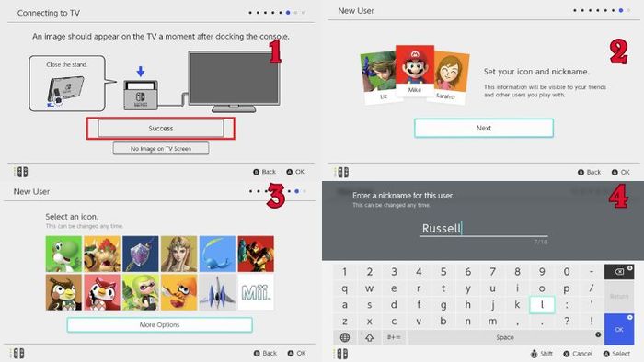Click OK on Select an icon screen
644x362 pixels.
pyautogui.click(x=296, y=353)
